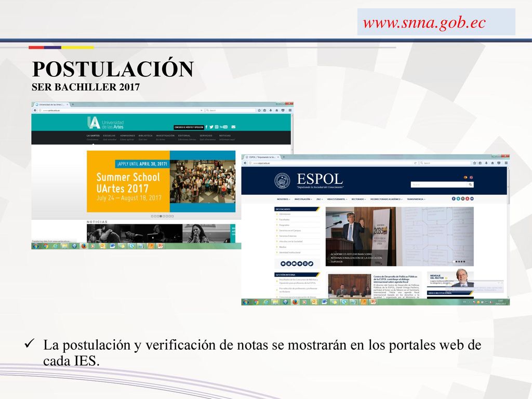
Task: Open ESCUELAS menu on UArtes site
Action: pos(109,136)
